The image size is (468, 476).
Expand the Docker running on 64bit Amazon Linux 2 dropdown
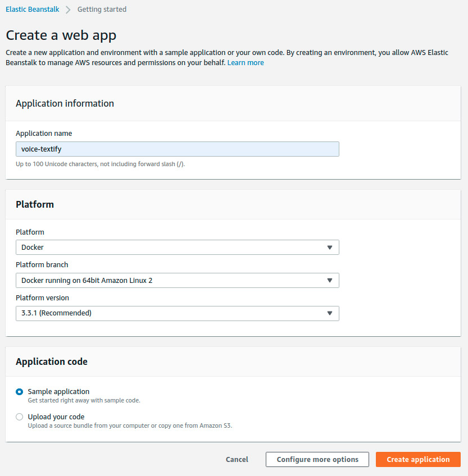pos(177,280)
